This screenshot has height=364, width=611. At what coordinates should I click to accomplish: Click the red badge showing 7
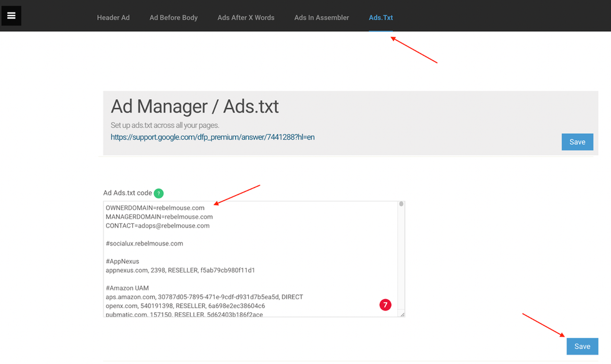click(x=385, y=305)
